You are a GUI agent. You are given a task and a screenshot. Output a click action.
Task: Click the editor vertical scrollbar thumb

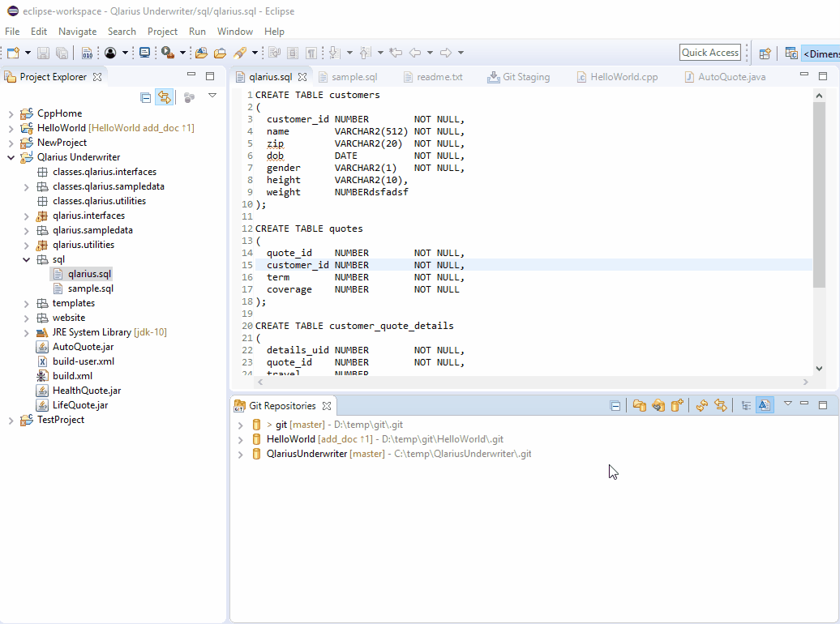(x=819, y=194)
